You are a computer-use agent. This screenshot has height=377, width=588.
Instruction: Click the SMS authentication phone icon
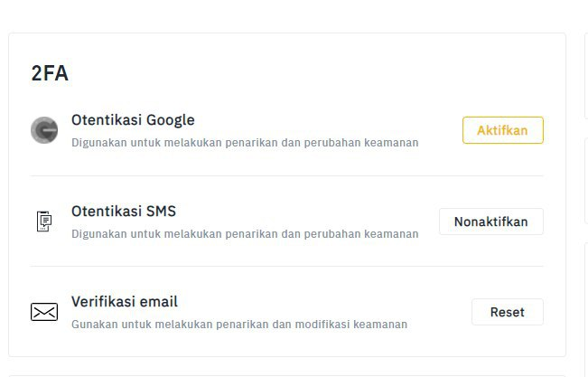44,221
